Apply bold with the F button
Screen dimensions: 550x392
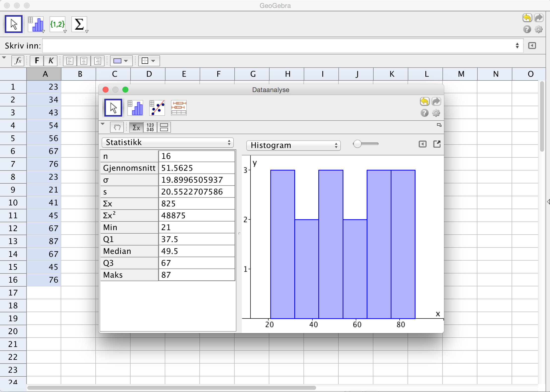[37, 61]
